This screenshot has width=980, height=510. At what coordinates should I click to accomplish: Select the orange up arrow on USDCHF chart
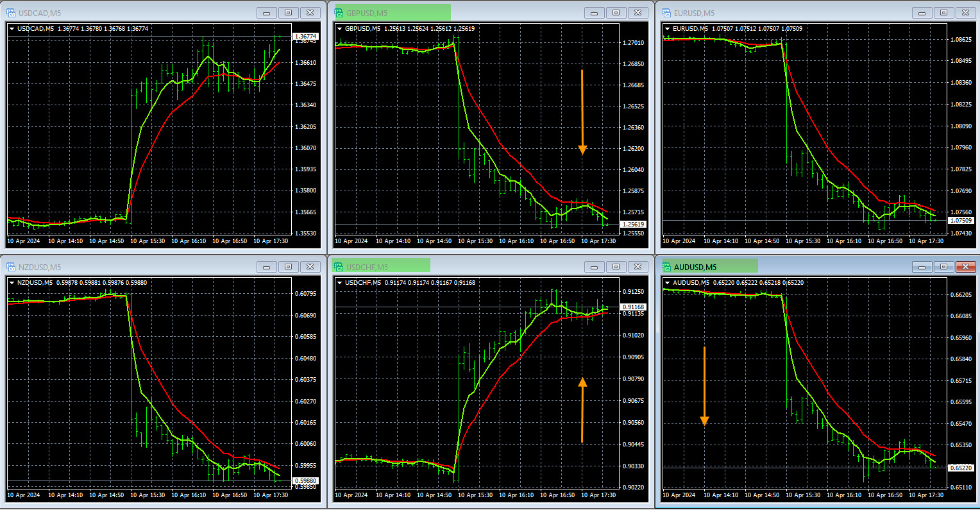[x=582, y=410]
